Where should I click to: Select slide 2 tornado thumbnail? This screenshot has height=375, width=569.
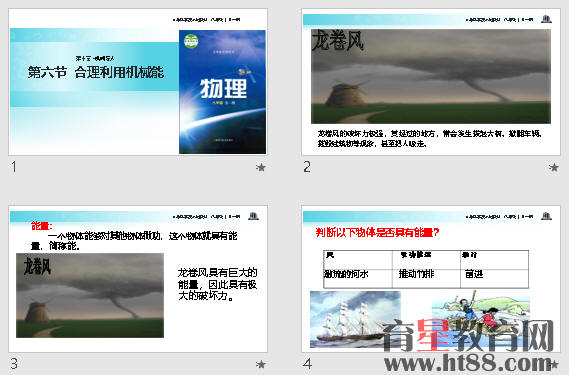coord(431,82)
